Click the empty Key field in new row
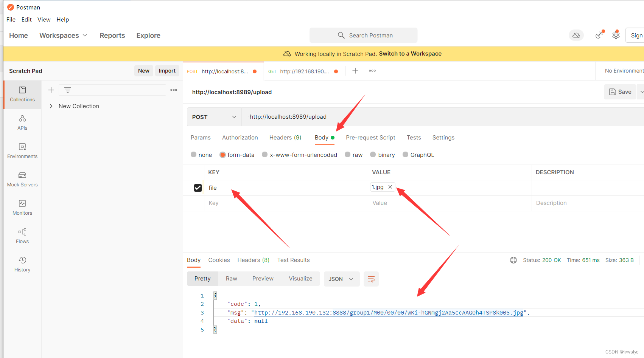This screenshot has width=644, height=358. point(286,203)
